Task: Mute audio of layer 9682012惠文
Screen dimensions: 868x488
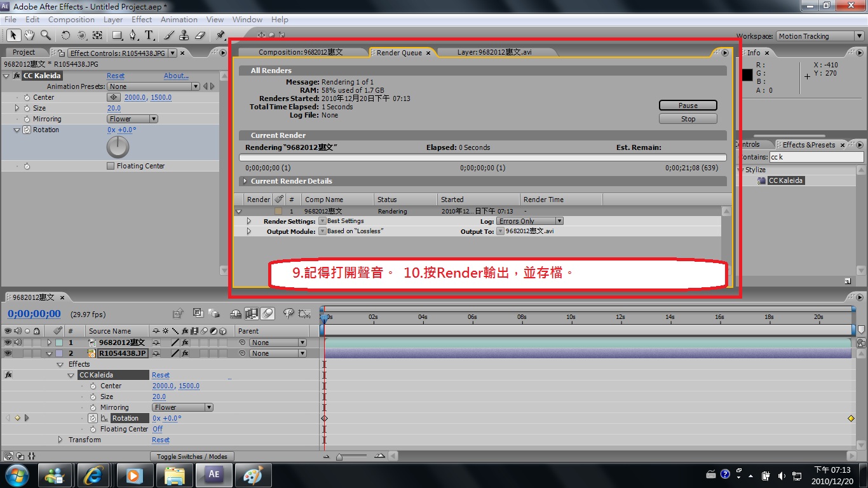Action: [17, 342]
